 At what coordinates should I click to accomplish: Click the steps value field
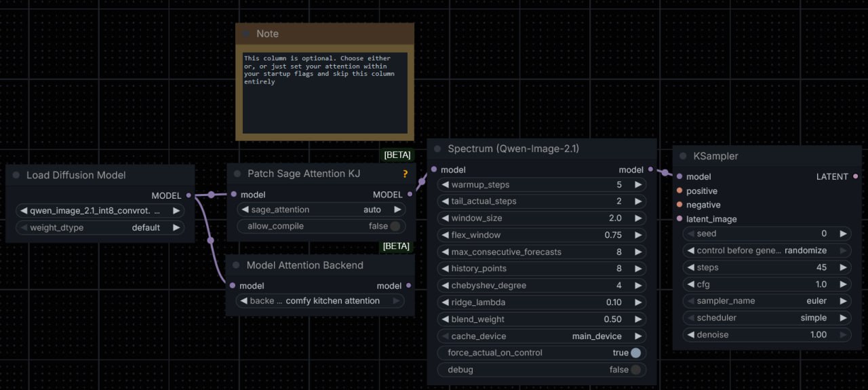pyautogui.click(x=766, y=267)
